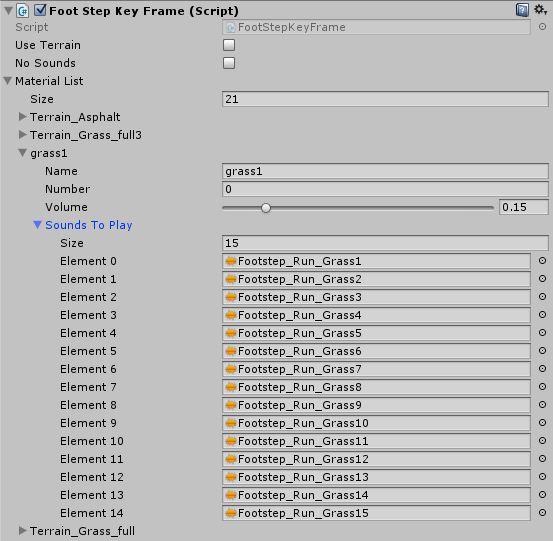Open object picker for Element 4
The image size is (553, 541).
pyautogui.click(x=542, y=333)
